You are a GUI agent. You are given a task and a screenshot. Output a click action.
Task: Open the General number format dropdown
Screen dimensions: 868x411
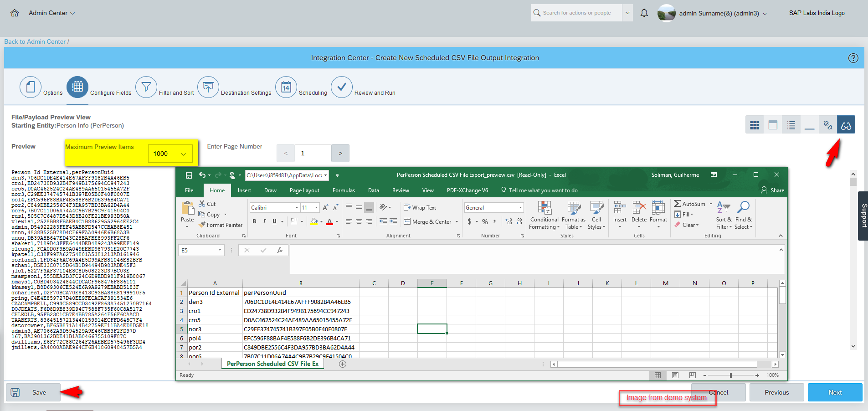point(520,207)
